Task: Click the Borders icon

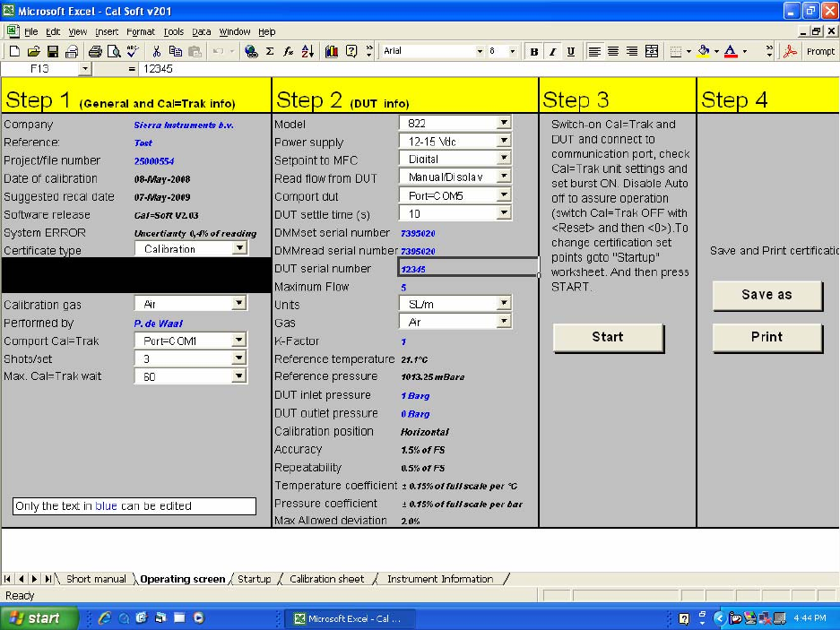Action: (676, 51)
